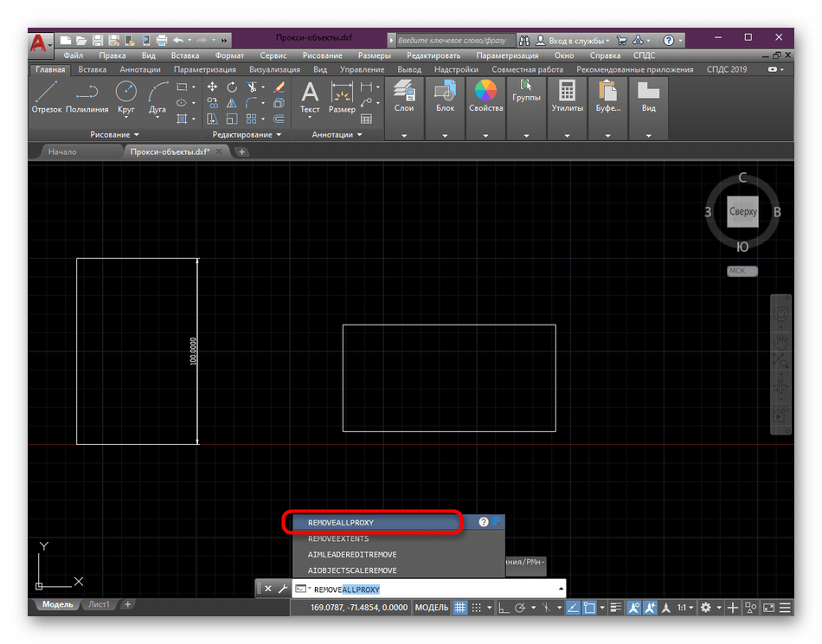Viewport: 822px width, 644px height.
Task: Pick the Текст annotation tool
Action: [x=310, y=97]
